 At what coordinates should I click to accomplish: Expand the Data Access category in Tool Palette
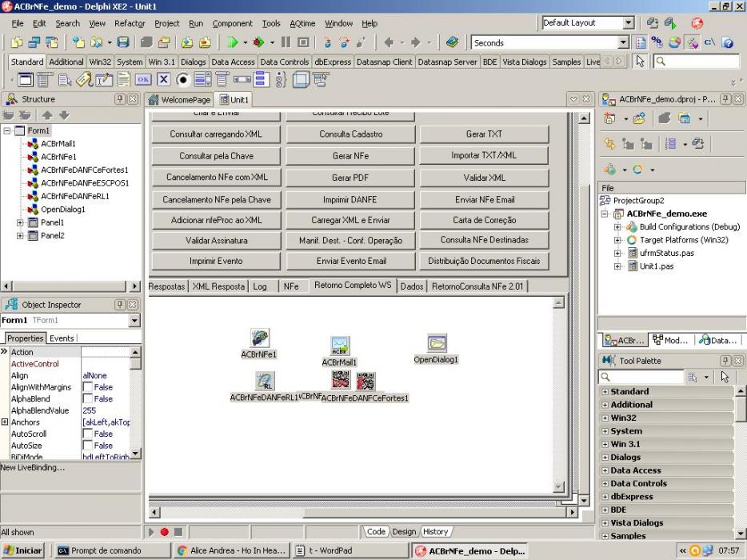605,470
